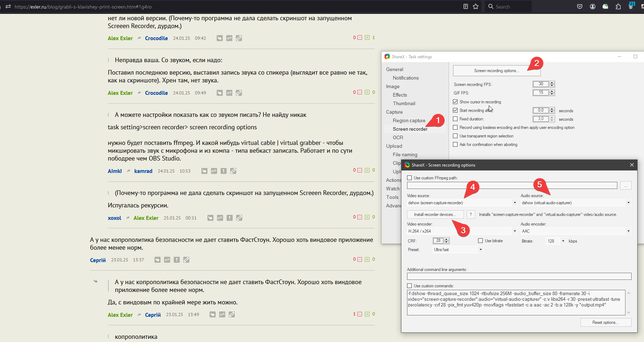Click quote icon on the 09:49 comment
This screenshot has width=644, height=342.
[229, 93]
